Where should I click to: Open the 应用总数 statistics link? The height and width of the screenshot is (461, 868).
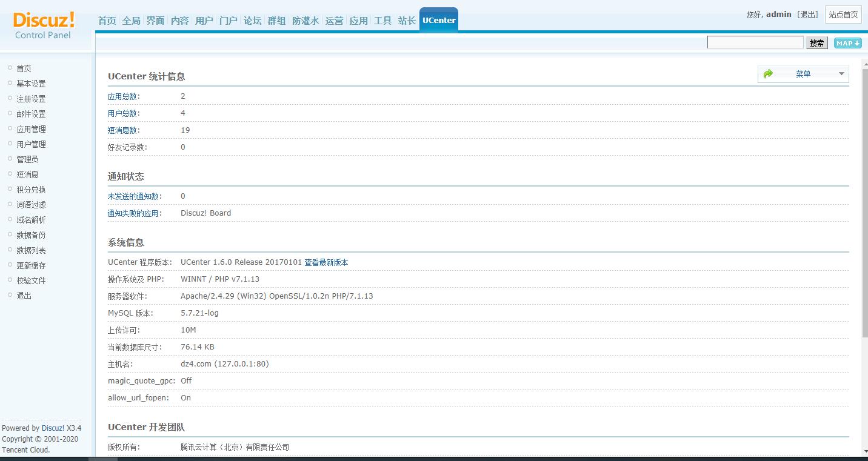tap(123, 96)
